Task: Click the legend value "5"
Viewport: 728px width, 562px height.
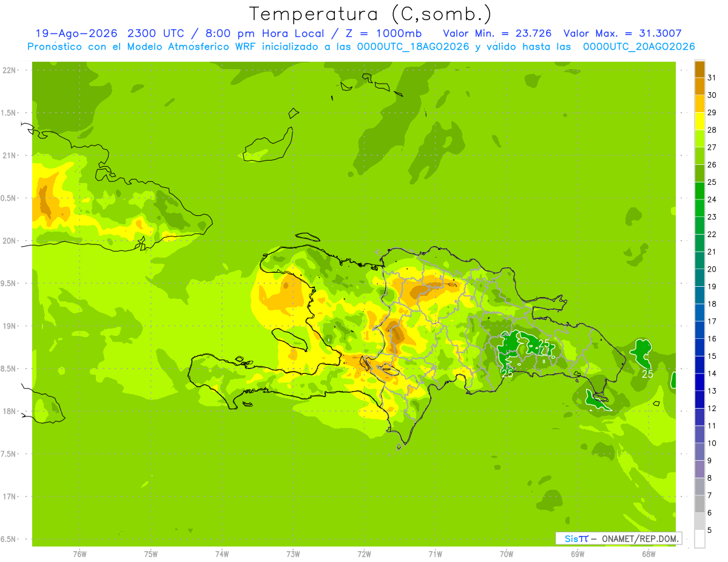Action: coord(710,530)
